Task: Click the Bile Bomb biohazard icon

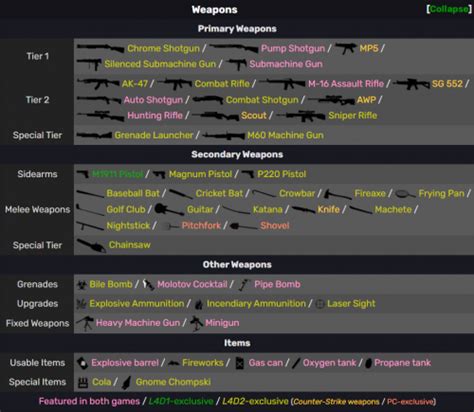Action: pyautogui.click(x=82, y=285)
